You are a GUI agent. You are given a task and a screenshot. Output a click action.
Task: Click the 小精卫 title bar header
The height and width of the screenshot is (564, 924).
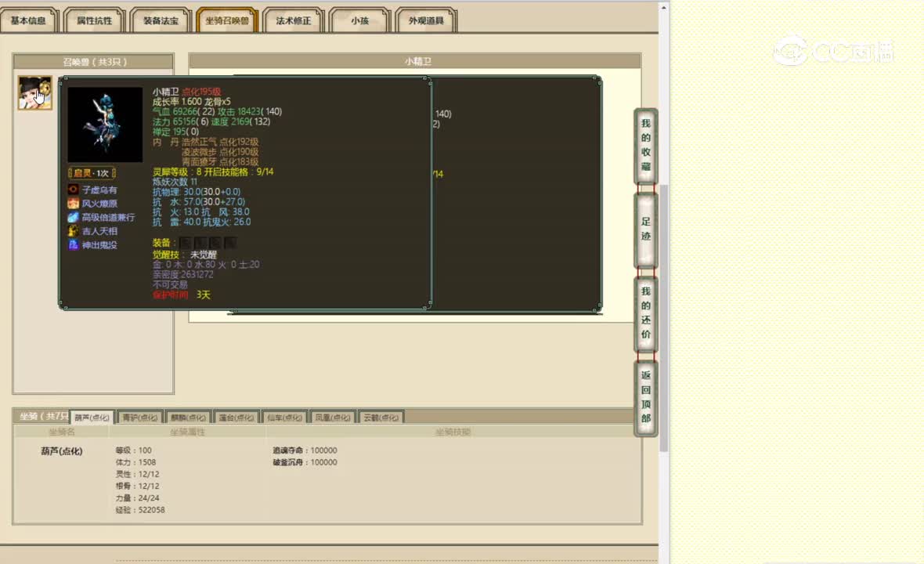(415, 61)
